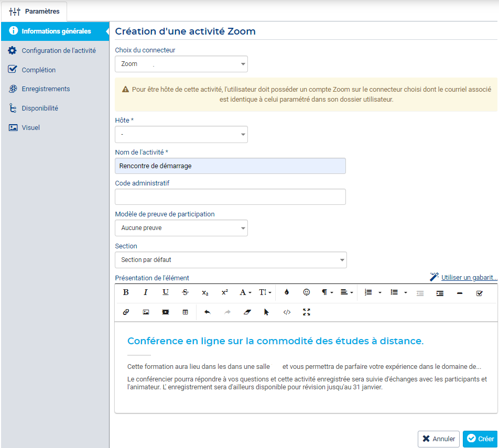Image resolution: width=499 pixels, height=448 pixels.
Task: Click the Nom de l'activité field
Action: [230, 166]
